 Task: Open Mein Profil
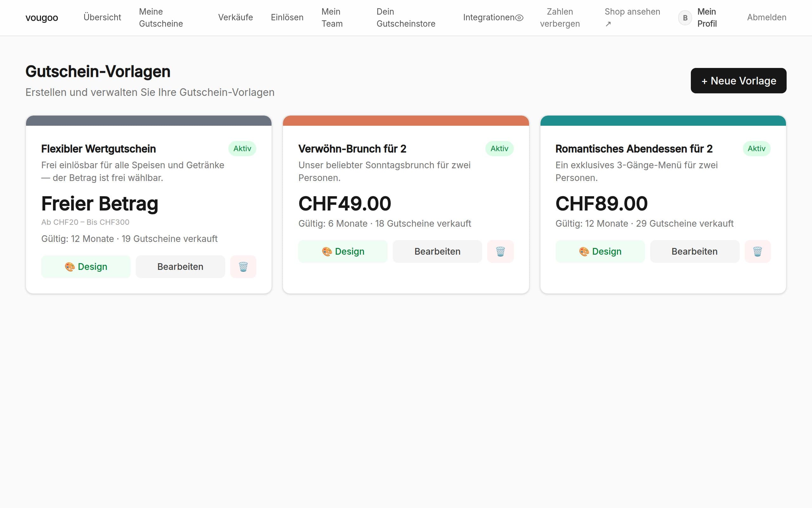pos(707,17)
